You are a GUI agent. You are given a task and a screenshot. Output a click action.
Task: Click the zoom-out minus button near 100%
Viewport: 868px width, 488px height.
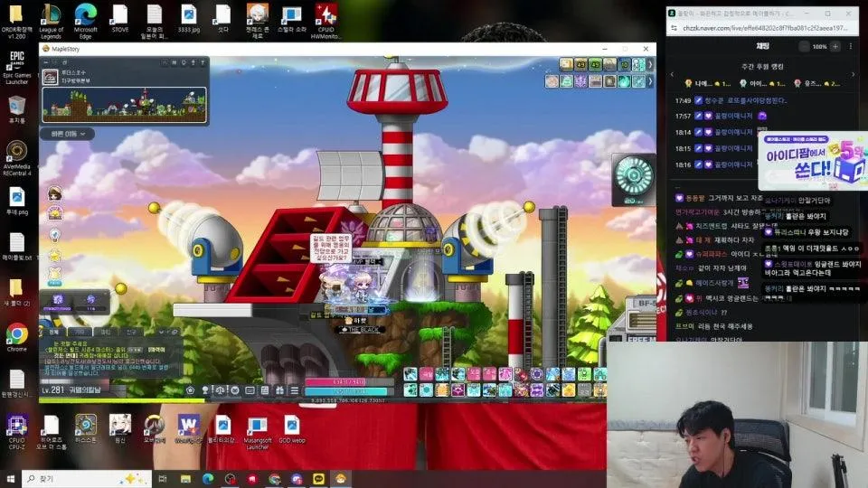[804, 46]
